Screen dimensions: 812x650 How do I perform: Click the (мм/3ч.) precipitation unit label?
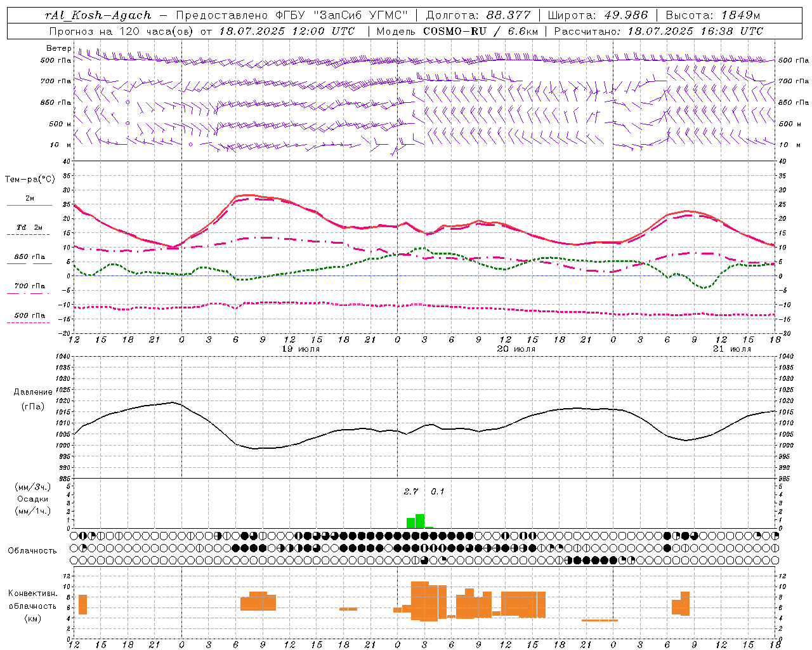[x=33, y=487]
